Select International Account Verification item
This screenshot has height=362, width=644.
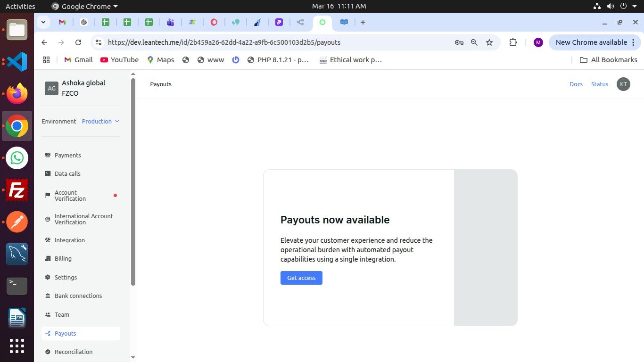click(83, 219)
